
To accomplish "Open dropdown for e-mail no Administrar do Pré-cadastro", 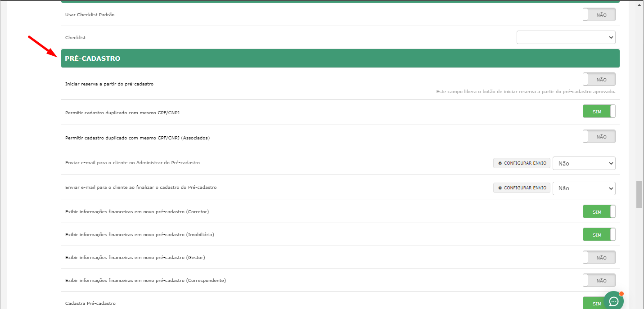I will click(x=584, y=163).
